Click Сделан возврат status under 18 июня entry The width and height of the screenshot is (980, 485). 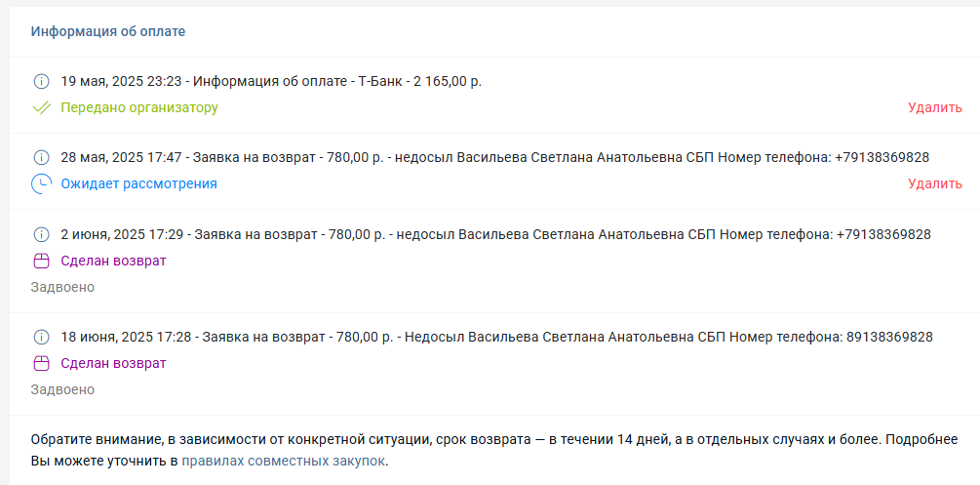click(x=113, y=364)
